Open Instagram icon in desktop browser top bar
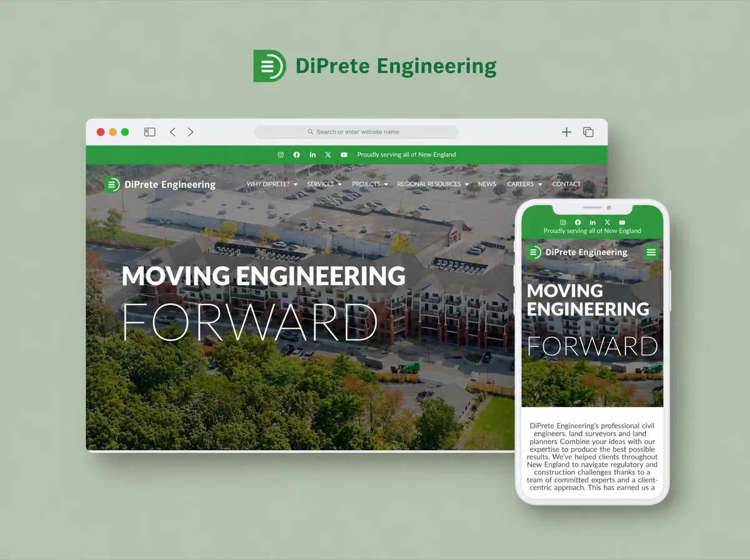The width and height of the screenshot is (750, 560). click(281, 154)
